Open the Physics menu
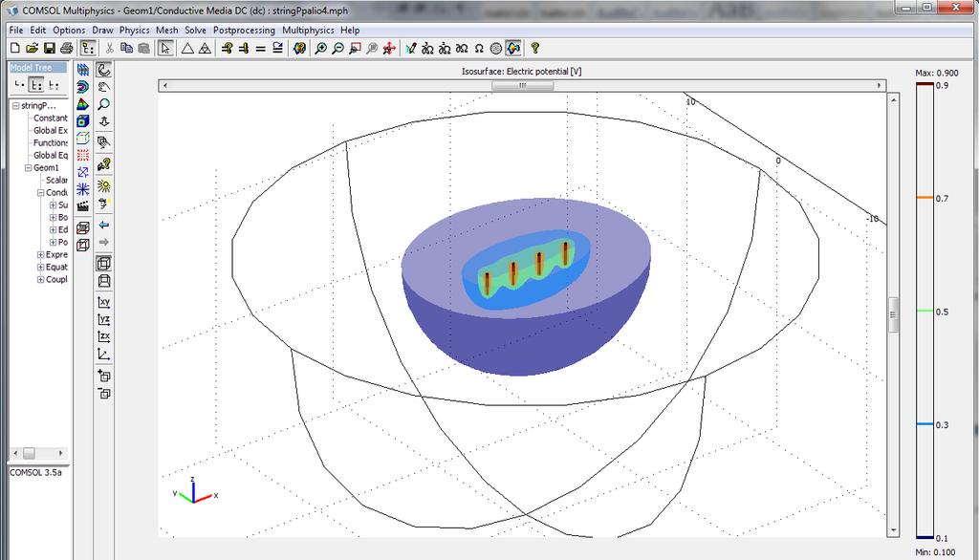The image size is (979, 560). [x=134, y=30]
